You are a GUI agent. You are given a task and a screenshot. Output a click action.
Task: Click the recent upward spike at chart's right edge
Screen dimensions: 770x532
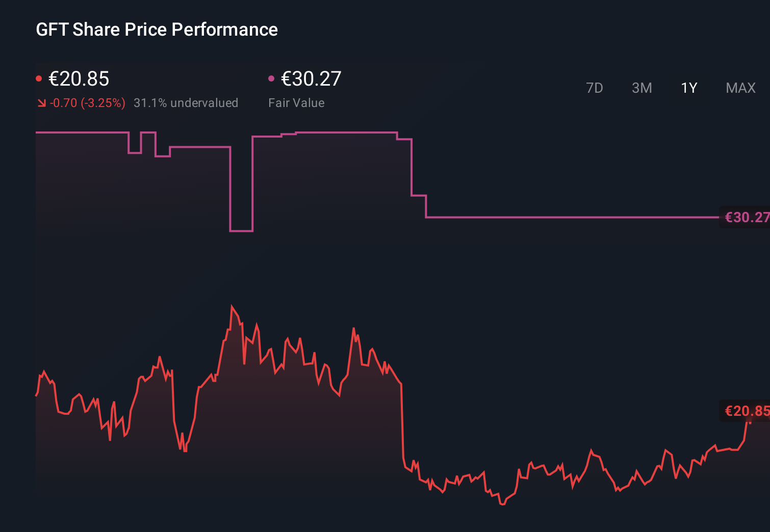pos(746,431)
